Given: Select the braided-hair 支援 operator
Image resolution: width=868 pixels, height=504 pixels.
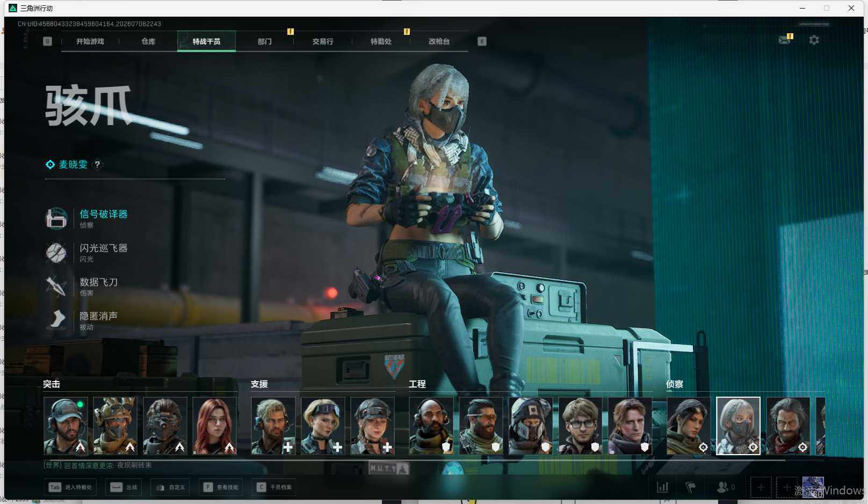Looking at the screenshot, I should pos(372,426).
